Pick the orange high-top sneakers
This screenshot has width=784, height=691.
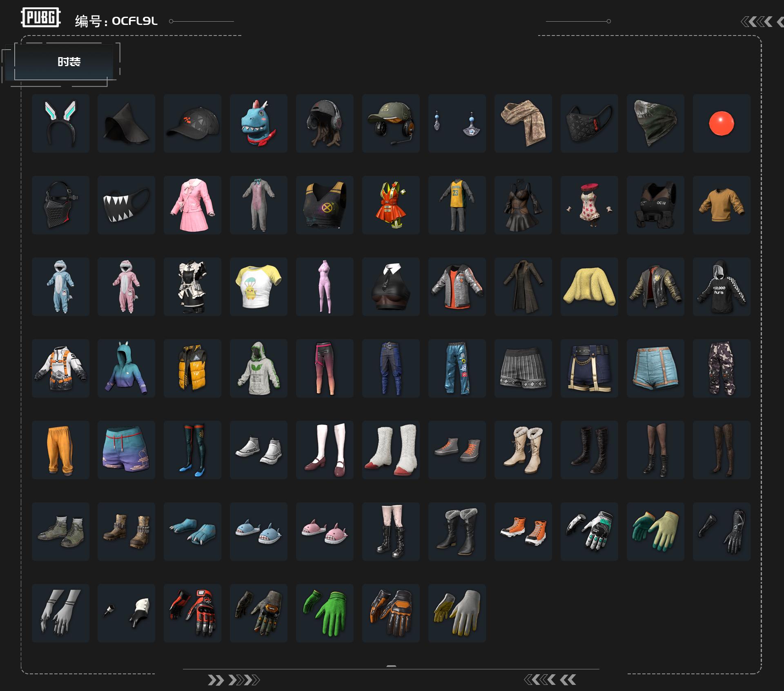(523, 531)
